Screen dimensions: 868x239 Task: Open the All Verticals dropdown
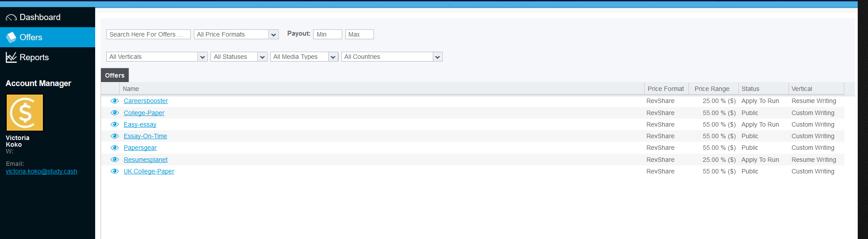[157, 57]
